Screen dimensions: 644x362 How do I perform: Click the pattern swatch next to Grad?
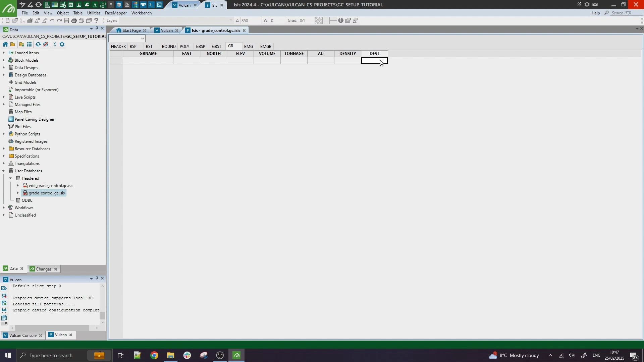coord(319,21)
